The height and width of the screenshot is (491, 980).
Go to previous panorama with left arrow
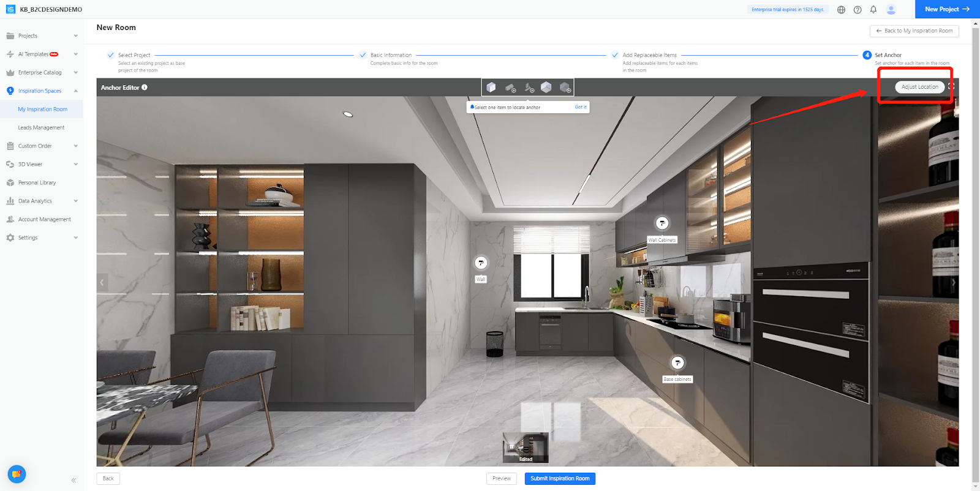pos(102,282)
